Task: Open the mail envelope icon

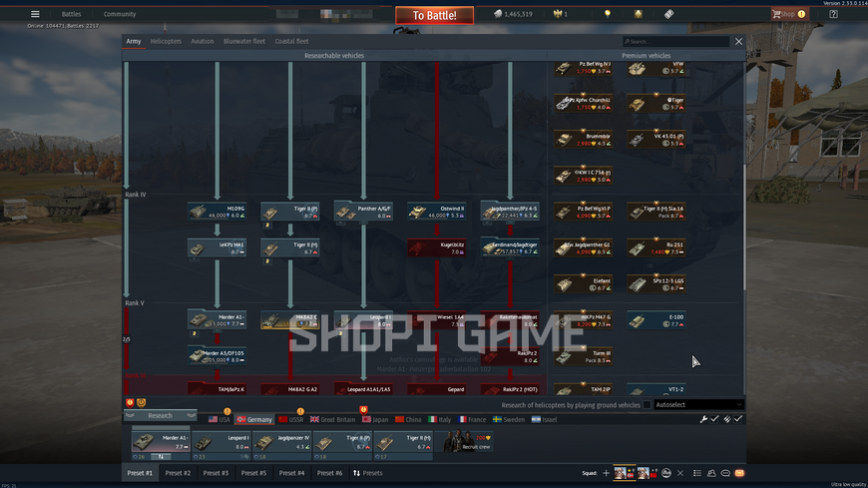Action: [739, 473]
